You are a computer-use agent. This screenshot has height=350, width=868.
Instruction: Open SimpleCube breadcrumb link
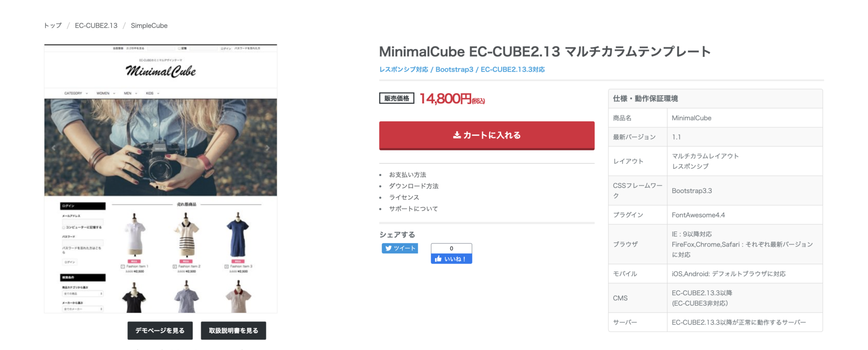tap(149, 25)
